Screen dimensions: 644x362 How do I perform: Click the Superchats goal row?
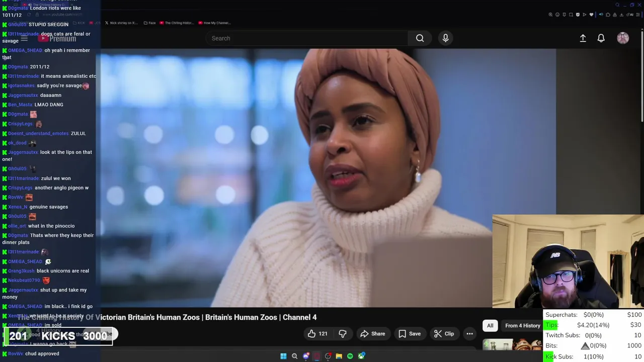[x=594, y=315]
